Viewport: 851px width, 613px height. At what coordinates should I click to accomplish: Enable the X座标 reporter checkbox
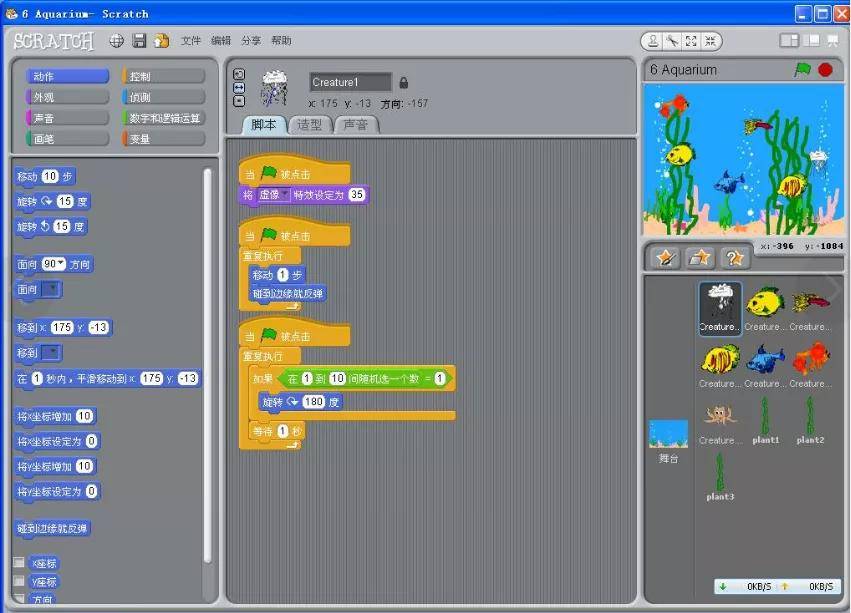pyautogui.click(x=19, y=563)
